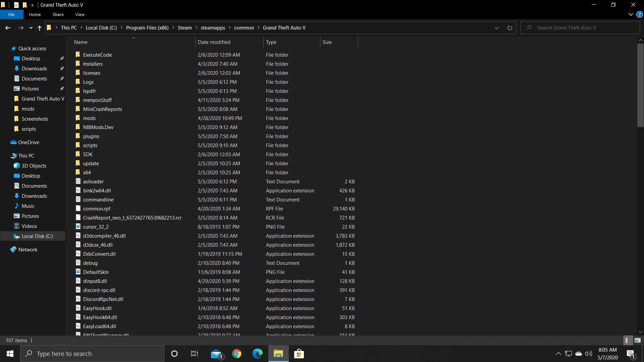Open the Mail app on taskbar
Screen dimensions: 644x362
[x=217, y=354]
